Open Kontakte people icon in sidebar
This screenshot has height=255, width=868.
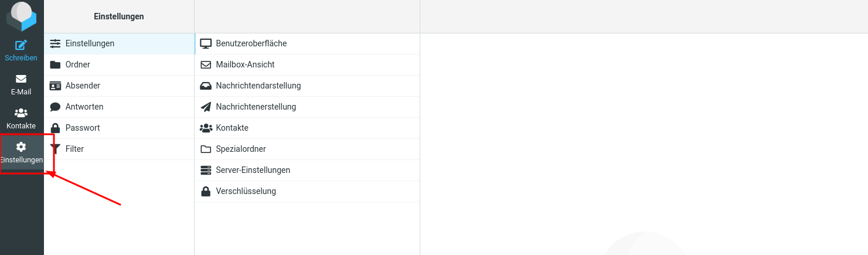[x=21, y=113]
